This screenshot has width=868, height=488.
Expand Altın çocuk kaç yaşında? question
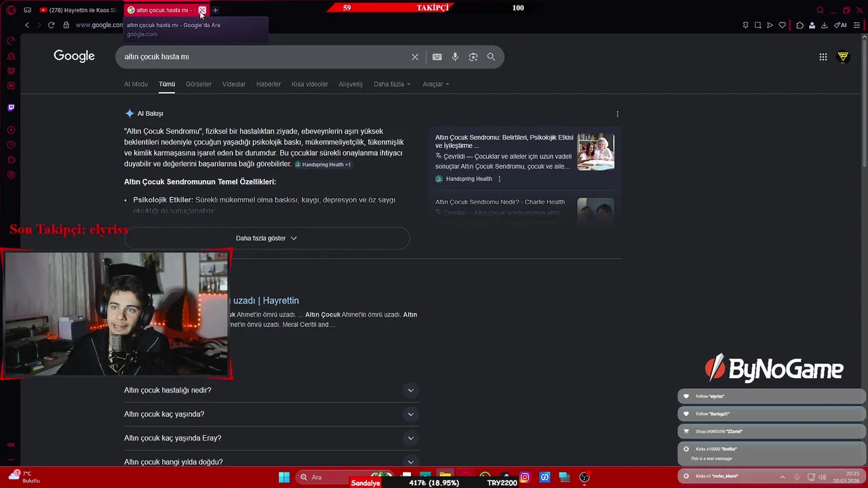(271, 414)
